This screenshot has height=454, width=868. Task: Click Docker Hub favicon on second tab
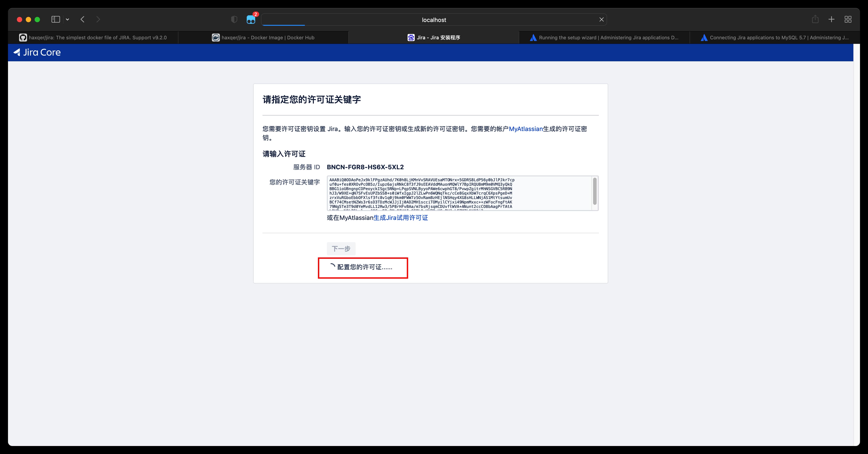point(216,38)
